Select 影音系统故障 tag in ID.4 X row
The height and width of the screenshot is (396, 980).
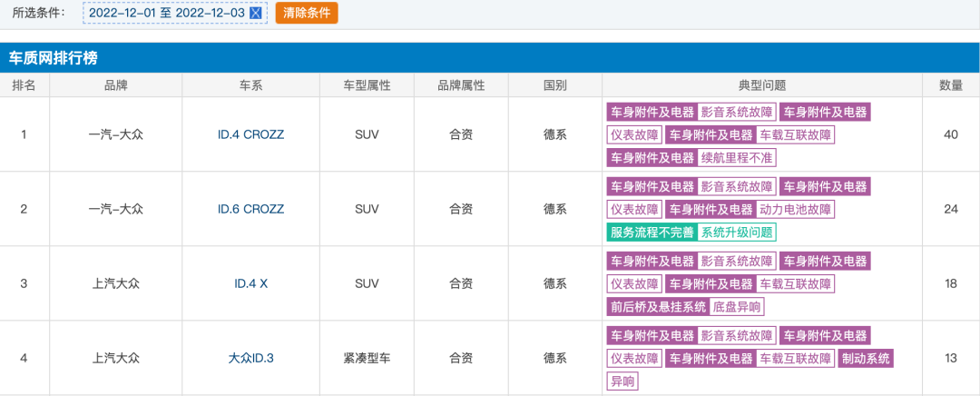737,261
